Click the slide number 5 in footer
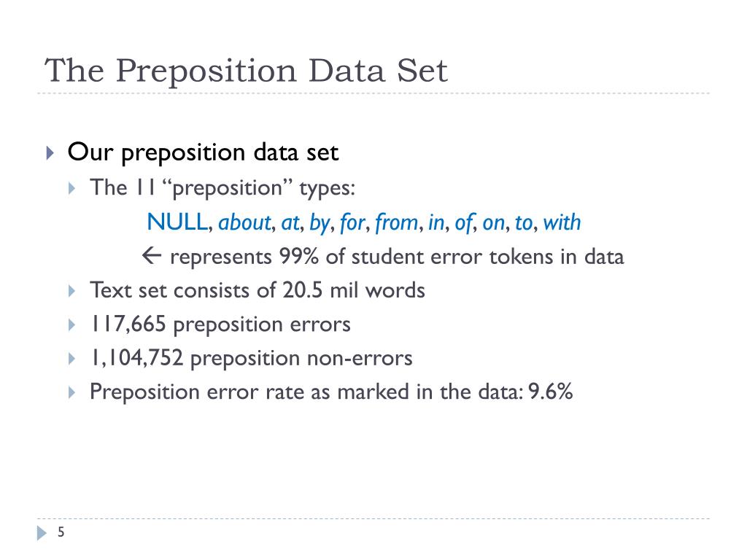The image size is (747, 560). pos(61,532)
